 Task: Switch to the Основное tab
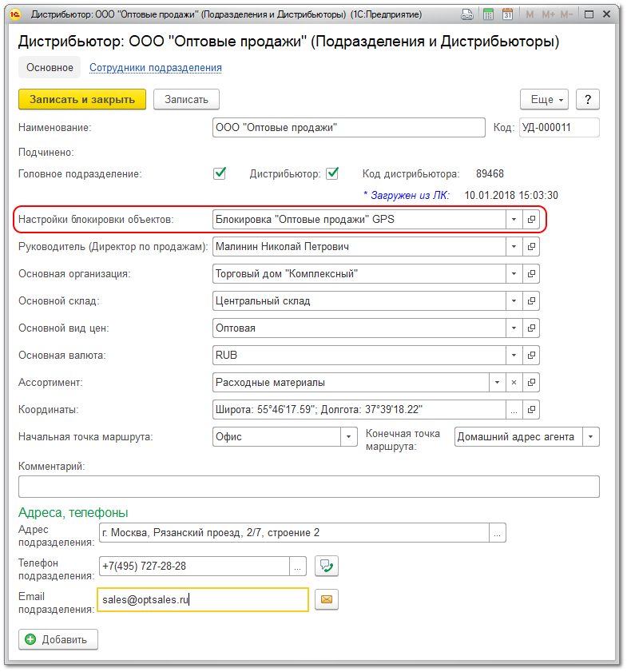coord(50,67)
